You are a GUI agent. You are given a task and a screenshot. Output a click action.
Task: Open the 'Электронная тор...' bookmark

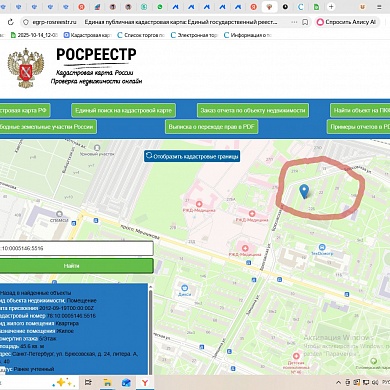click(194, 35)
